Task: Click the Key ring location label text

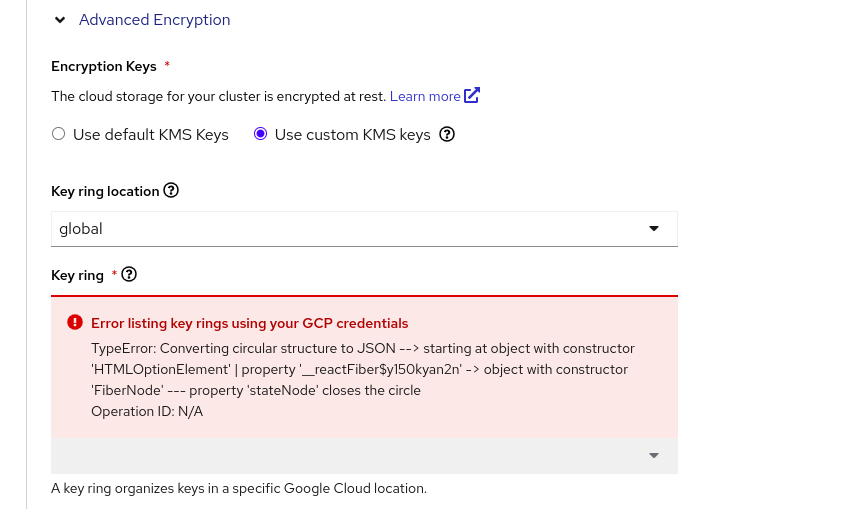Action: coord(105,191)
